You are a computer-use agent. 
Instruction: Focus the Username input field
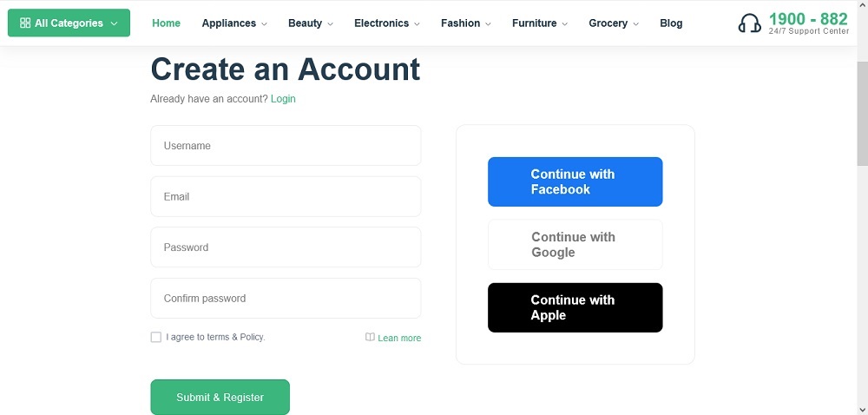pos(286,146)
